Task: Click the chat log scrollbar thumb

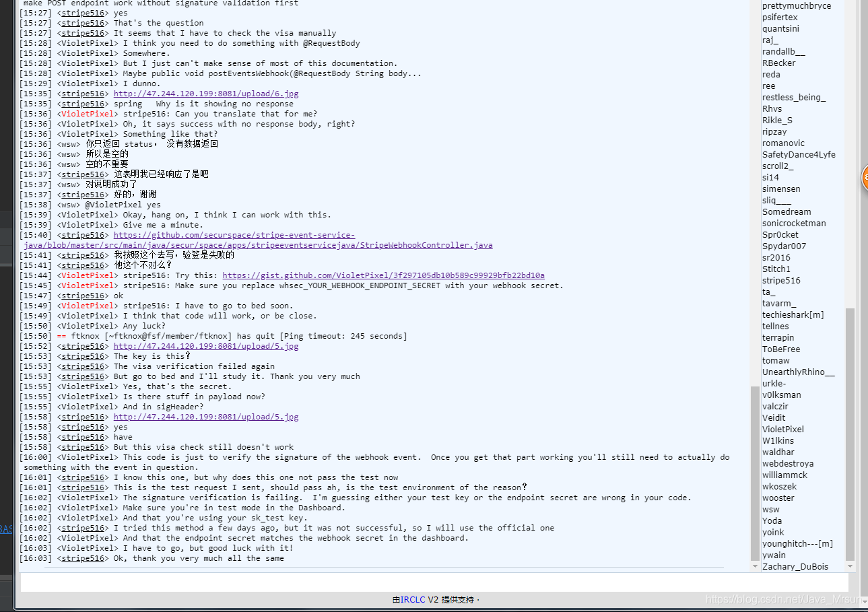Action: (x=755, y=473)
